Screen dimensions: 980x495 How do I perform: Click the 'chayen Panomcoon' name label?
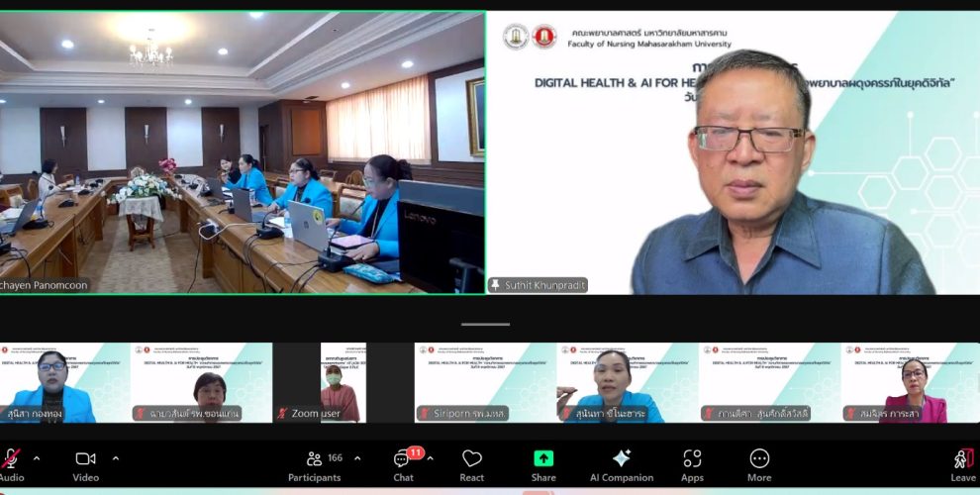pos(44,286)
